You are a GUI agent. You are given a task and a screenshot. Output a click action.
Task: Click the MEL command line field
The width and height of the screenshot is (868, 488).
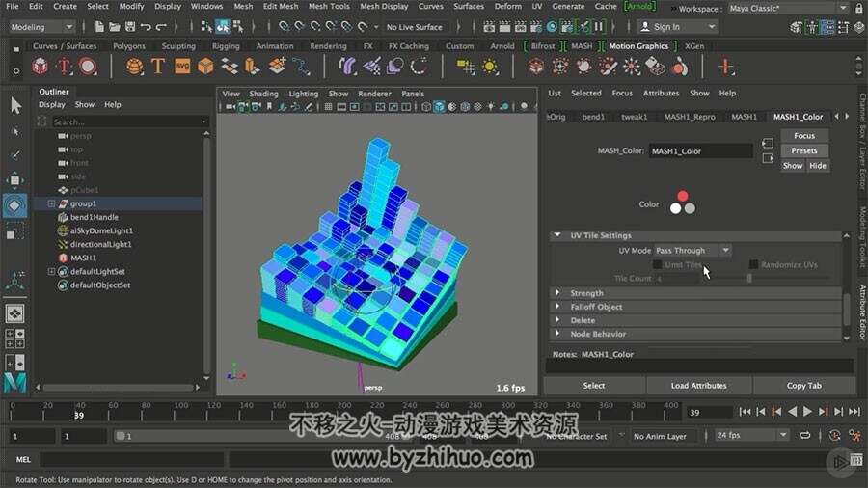coord(132,459)
